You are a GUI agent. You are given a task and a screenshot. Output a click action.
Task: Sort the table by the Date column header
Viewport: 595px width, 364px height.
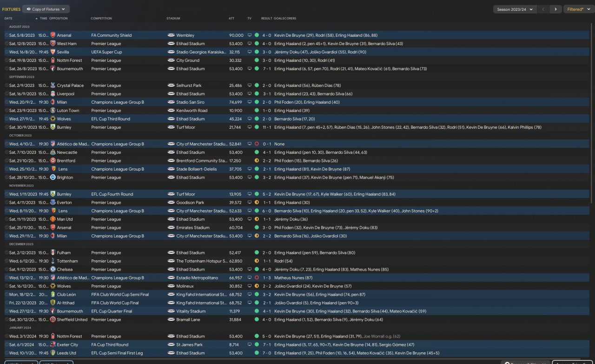[8, 19]
